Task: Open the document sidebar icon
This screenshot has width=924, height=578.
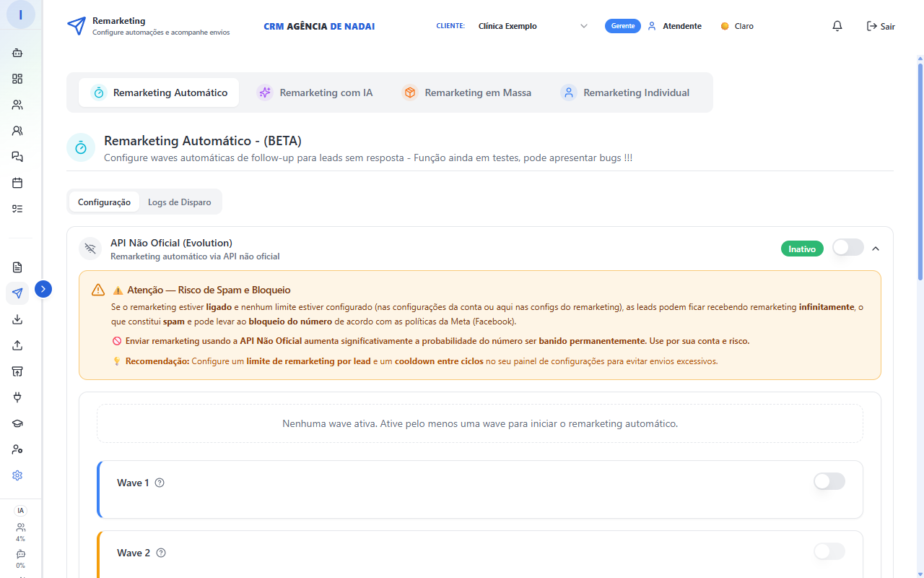Action: [x=17, y=267]
